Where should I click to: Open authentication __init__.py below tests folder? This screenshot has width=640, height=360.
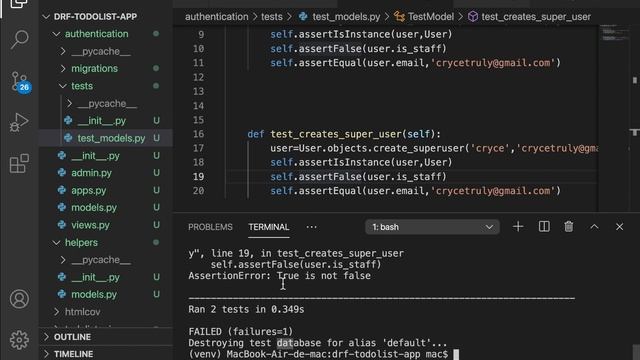(95, 156)
